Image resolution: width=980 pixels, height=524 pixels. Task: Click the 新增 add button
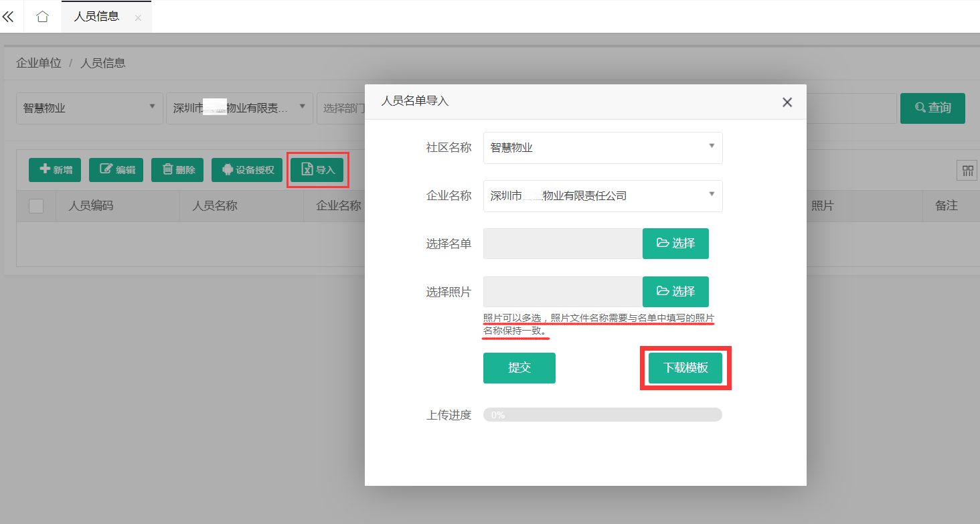[55, 170]
